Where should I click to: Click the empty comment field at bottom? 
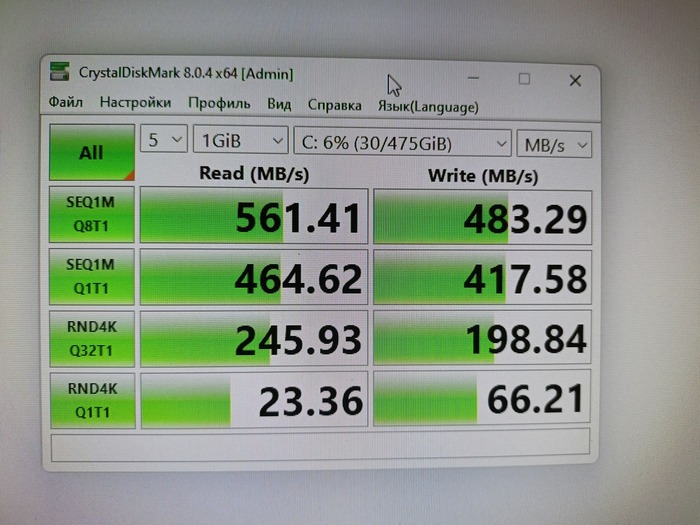coord(320,446)
